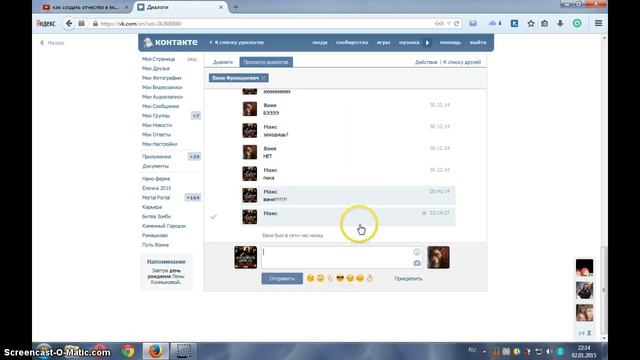The height and width of the screenshot is (360, 640).
Task: Click К списку друзей link
Action: click(x=462, y=62)
